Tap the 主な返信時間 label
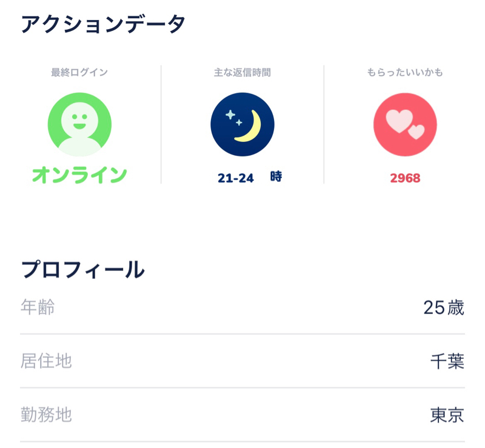This screenshot has width=485, height=448. point(242,72)
